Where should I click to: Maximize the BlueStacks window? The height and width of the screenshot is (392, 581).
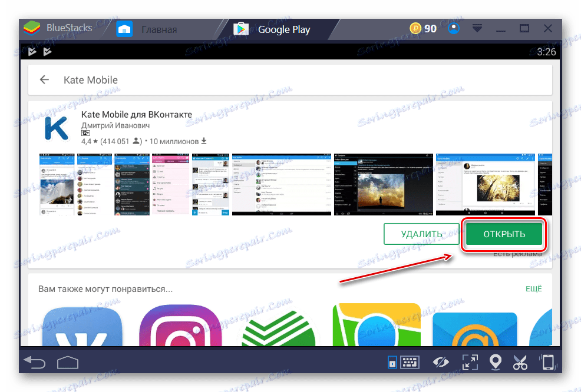tap(524, 28)
